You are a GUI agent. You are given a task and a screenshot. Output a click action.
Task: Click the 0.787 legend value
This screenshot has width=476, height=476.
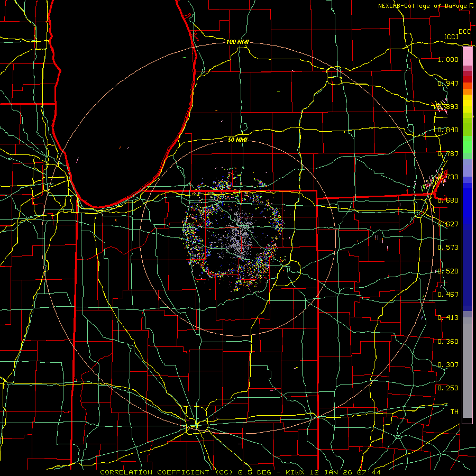pos(448,153)
